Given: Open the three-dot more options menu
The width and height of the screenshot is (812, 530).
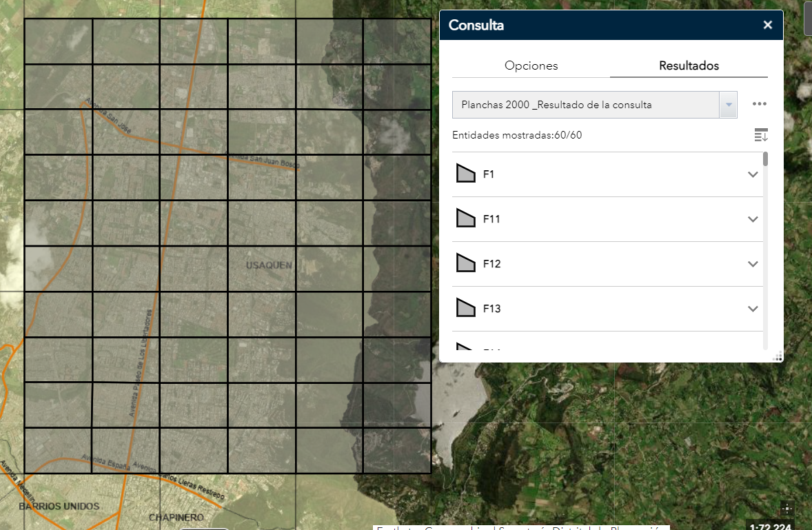Looking at the screenshot, I should click(760, 104).
